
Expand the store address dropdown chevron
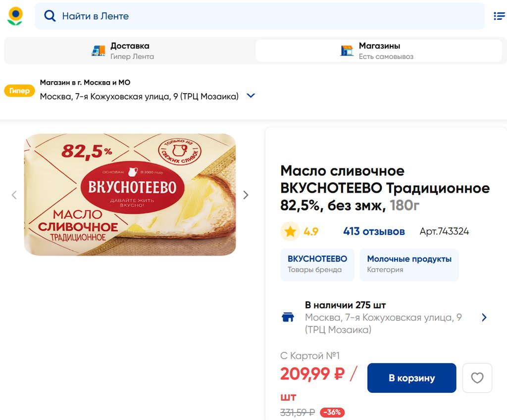coord(251,96)
